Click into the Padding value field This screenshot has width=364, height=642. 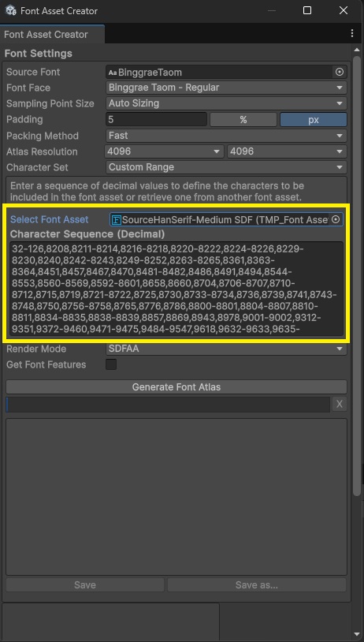coord(156,120)
